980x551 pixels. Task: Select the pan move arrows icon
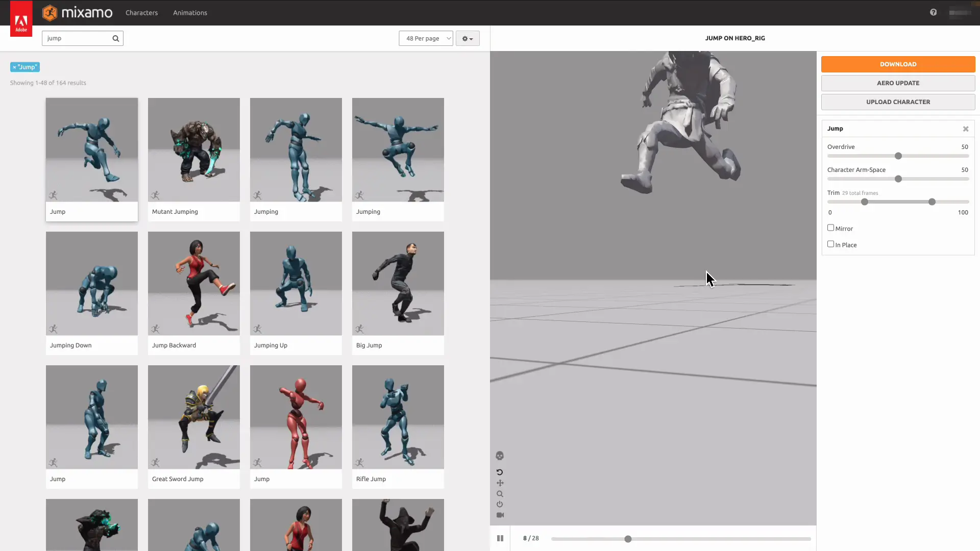point(500,483)
